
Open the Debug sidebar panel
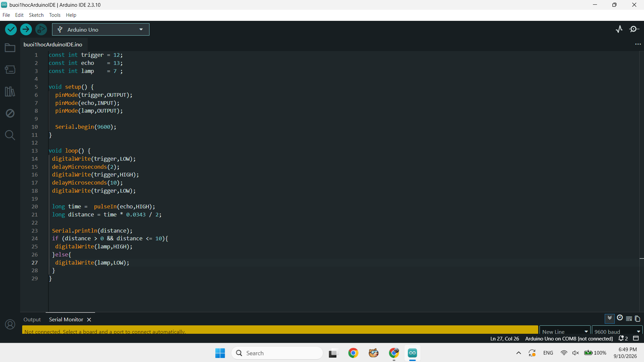click(10, 113)
